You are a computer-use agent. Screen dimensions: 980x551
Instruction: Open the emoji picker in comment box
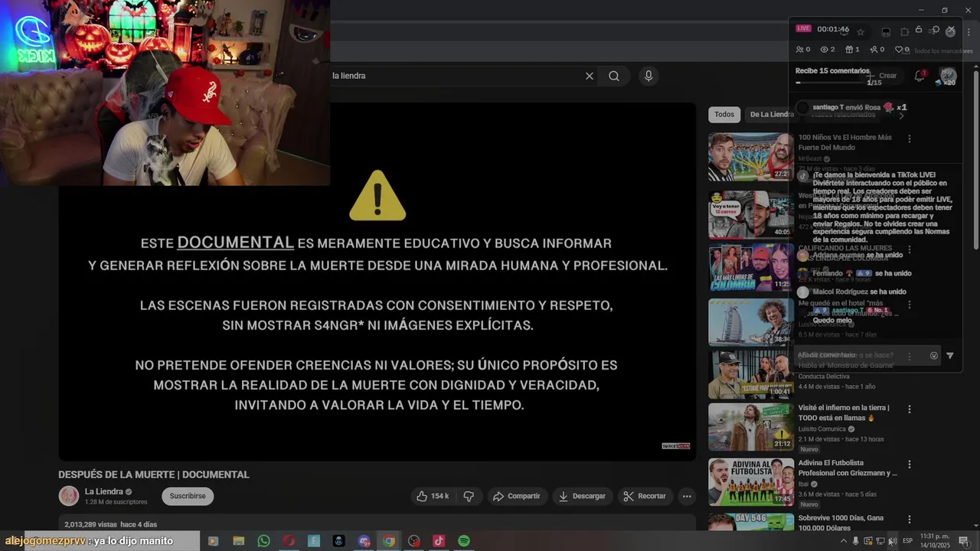[933, 355]
